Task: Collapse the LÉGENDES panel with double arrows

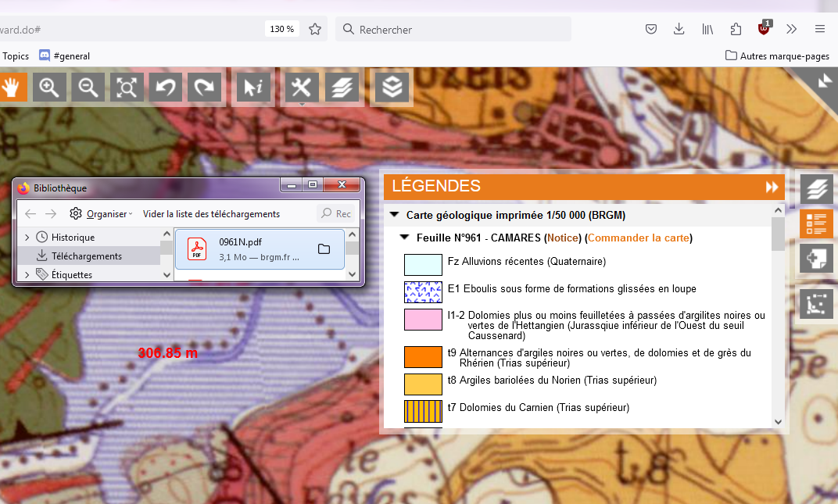Action: point(772,187)
